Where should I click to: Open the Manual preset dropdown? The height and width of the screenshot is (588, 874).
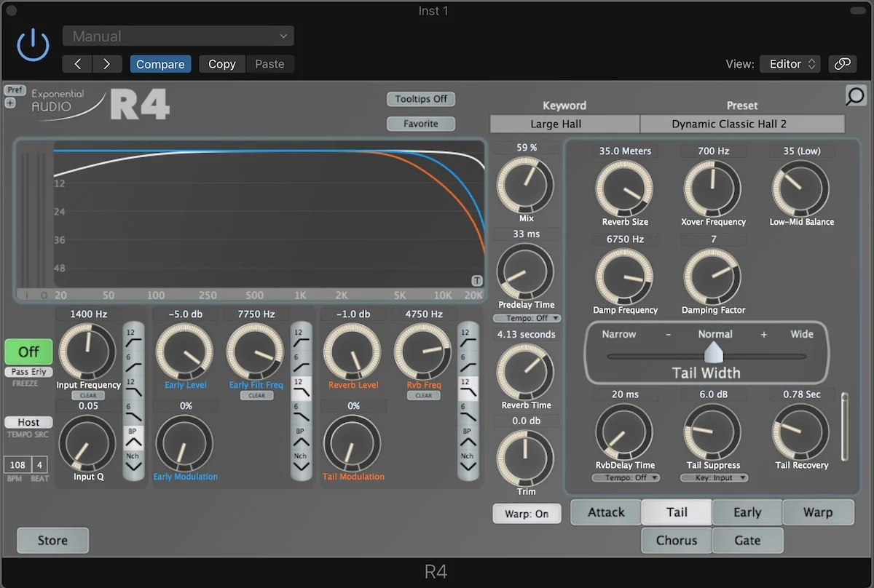[178, 36]
